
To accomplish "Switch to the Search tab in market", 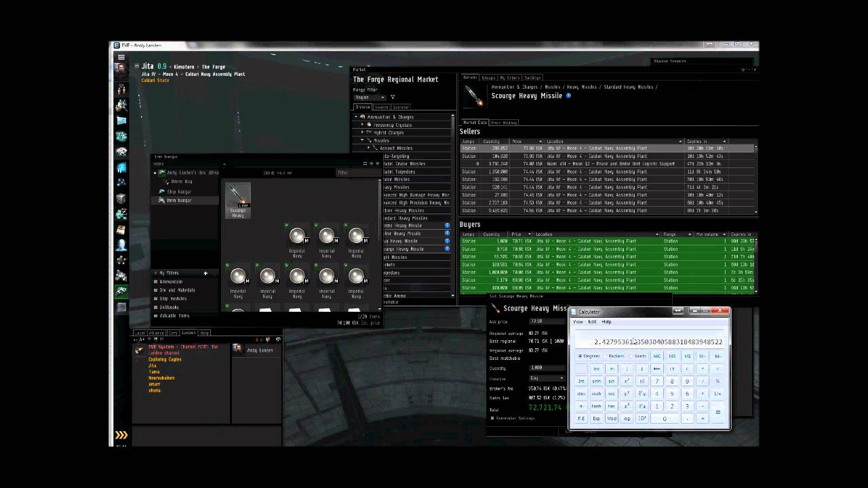I will coord(381,107).
